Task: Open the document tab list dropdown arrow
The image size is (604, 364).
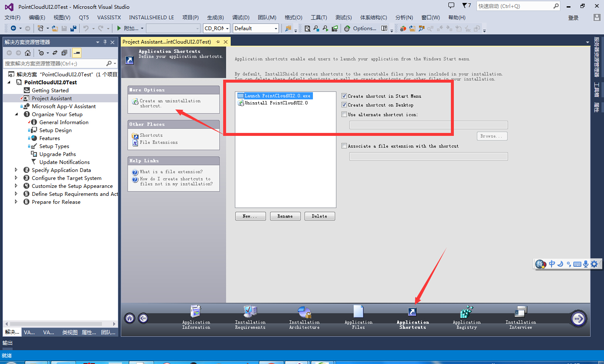Action: [x=587, y=42]
